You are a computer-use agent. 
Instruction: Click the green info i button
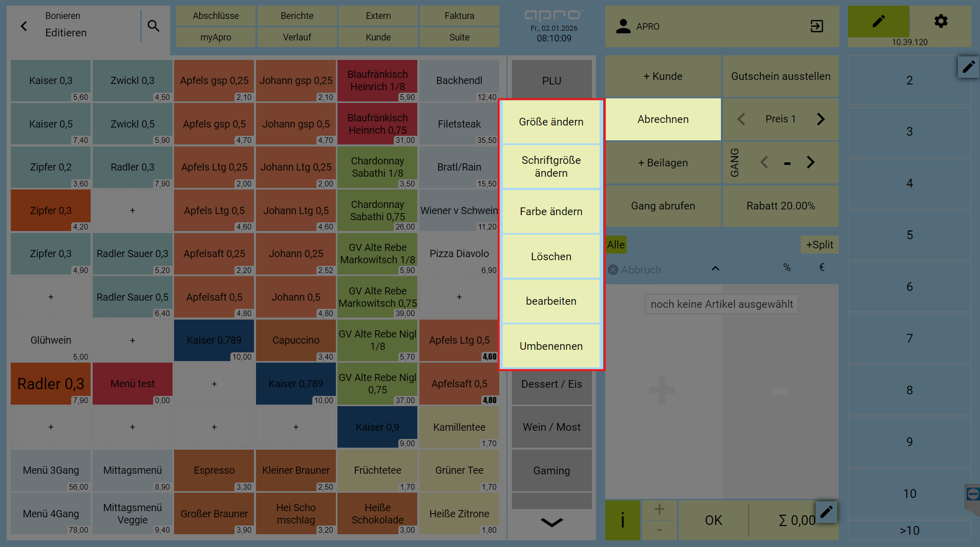622,520
